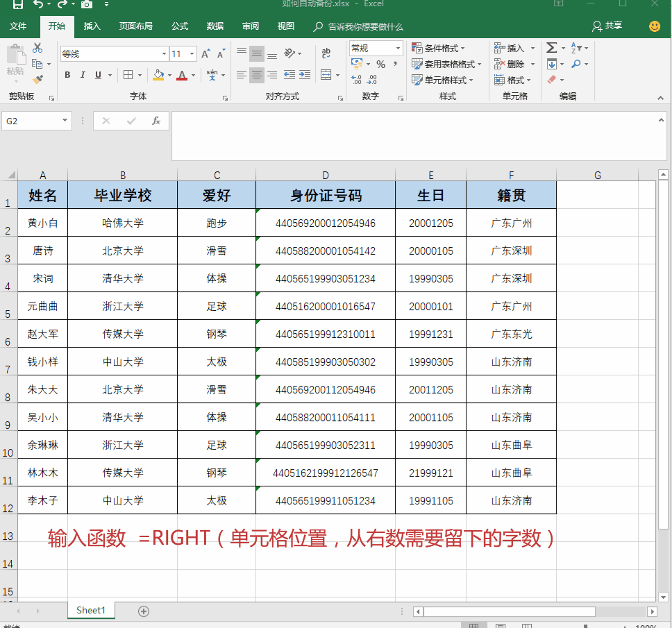This screenshot has height=628, width=672.
Task: Click increase decimal places icon
Action: tap(357, 80)
